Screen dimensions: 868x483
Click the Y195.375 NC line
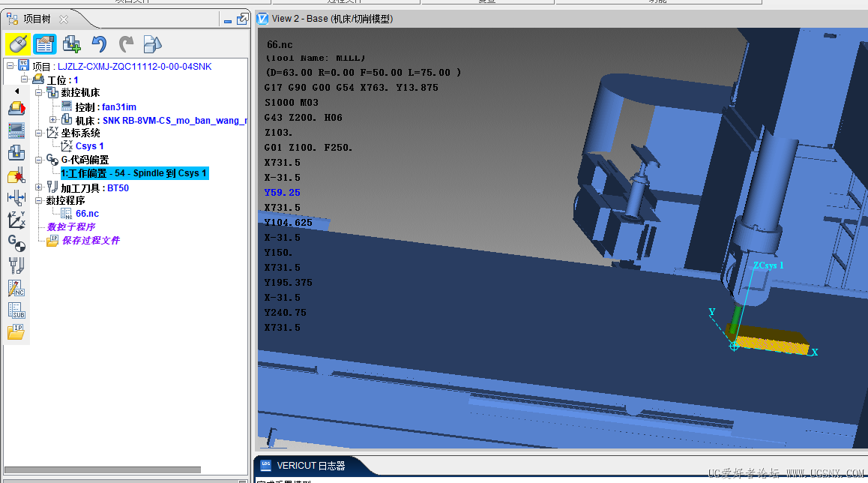pos(289,283)
